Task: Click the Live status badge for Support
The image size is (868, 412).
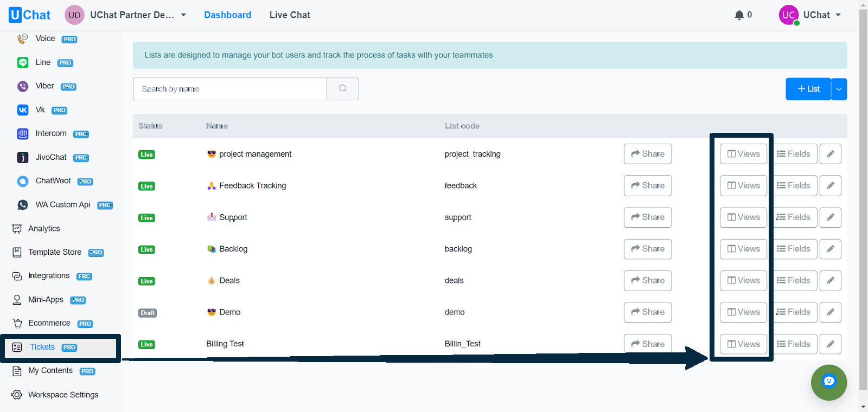Action: [146, 218]
